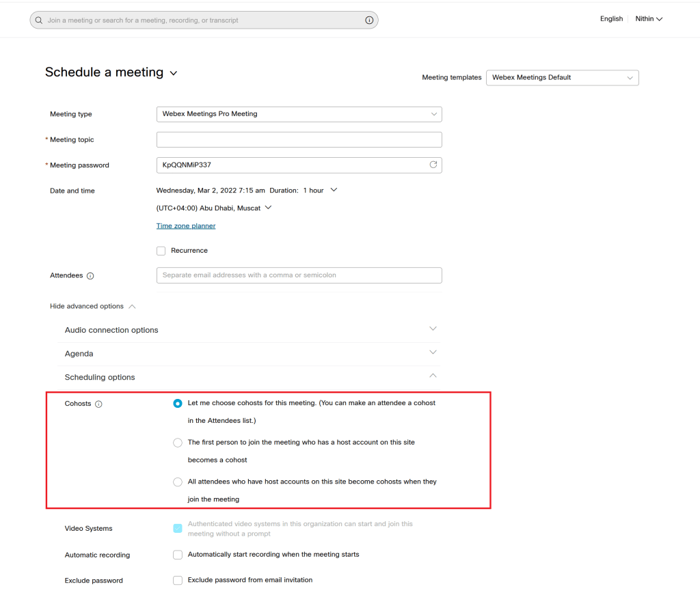700x595 pixels.
Task: Click the info icon next to Cohosts
Action: click(x=98, y=404)
